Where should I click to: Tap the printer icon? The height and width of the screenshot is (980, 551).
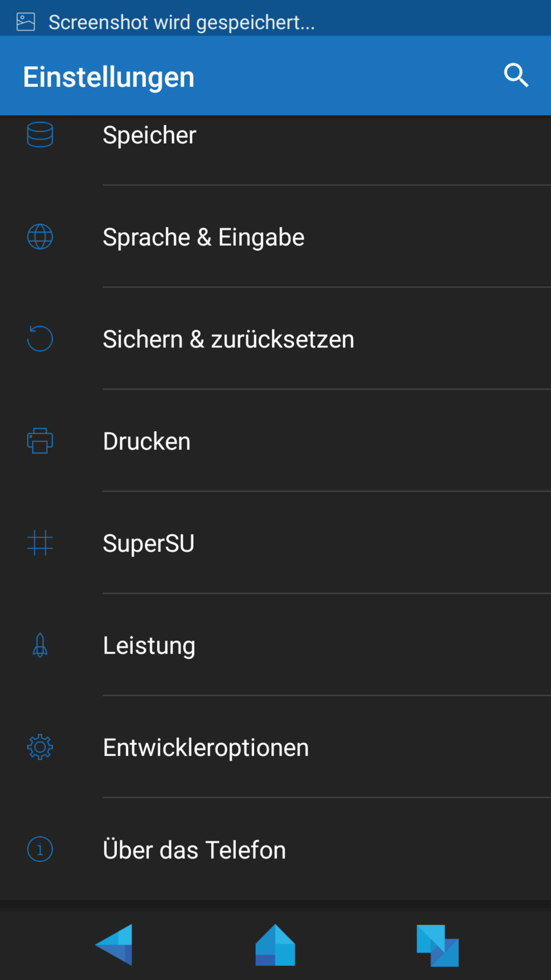[x=40, y=441]
